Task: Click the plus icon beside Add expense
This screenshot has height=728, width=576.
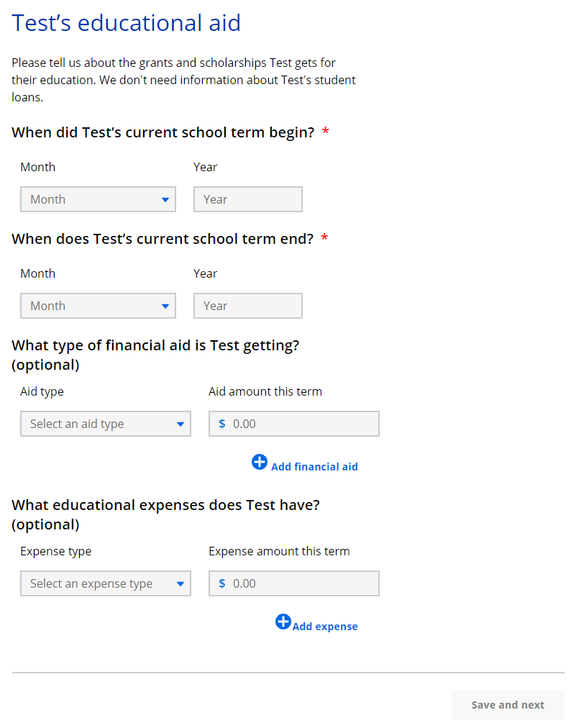Action: point(283,622)
